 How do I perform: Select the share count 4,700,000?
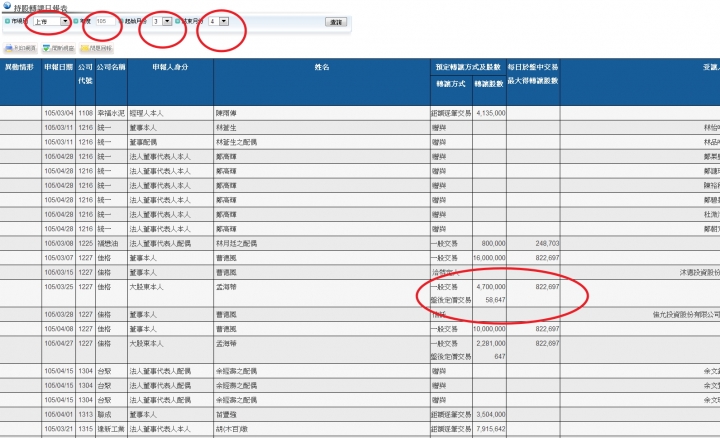click(491, 287)
